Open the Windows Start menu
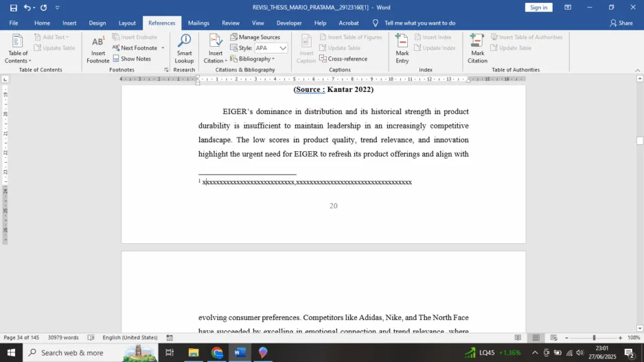Viewport: 644px width, 362px height. click(11, 352)
